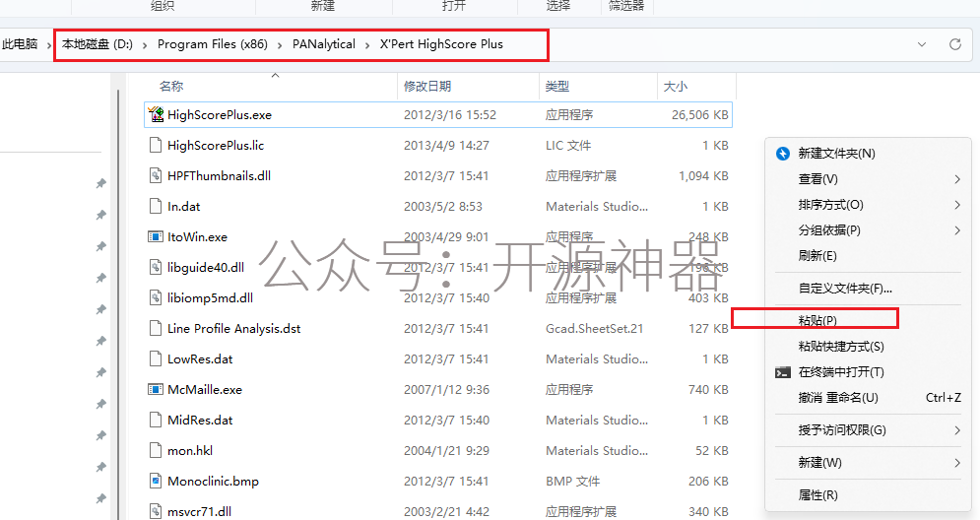The height and width of the screenshot is (520, 980).
Task: Click the date 2013/4/9 14:27
Action: click(x=446, y=146)
